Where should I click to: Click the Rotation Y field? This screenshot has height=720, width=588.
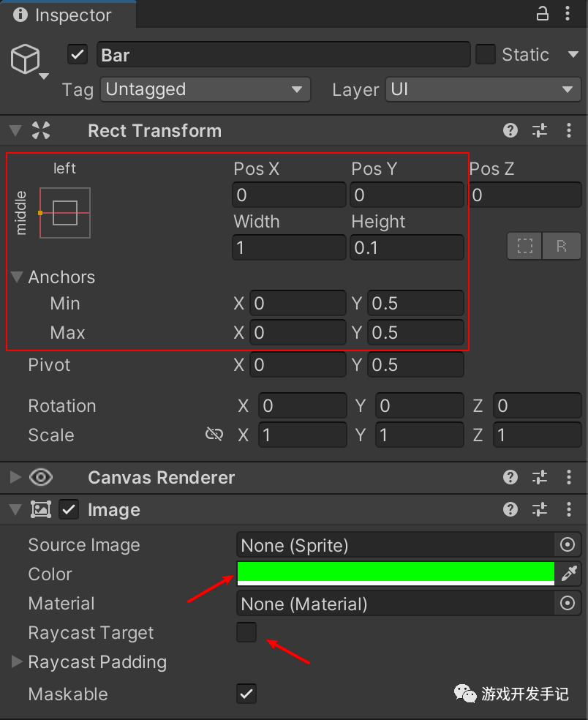pos(420,405)
